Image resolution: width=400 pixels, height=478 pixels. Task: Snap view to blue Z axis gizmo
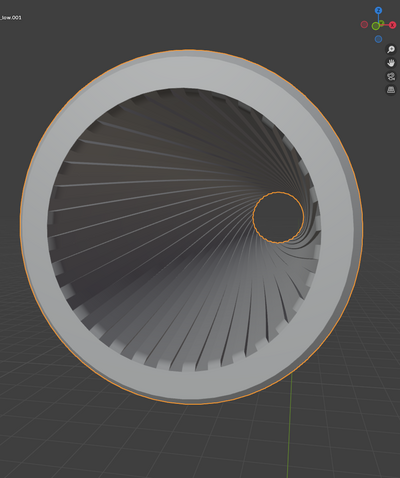tap(378, 10)
